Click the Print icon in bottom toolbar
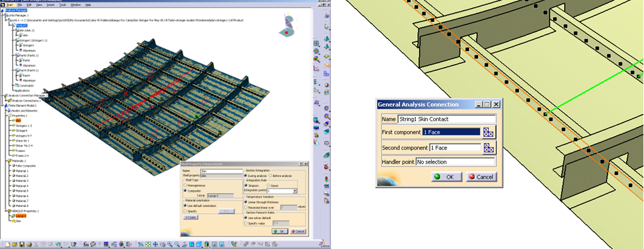The height and width of the screenshot is (249, 644). point(29,245)
